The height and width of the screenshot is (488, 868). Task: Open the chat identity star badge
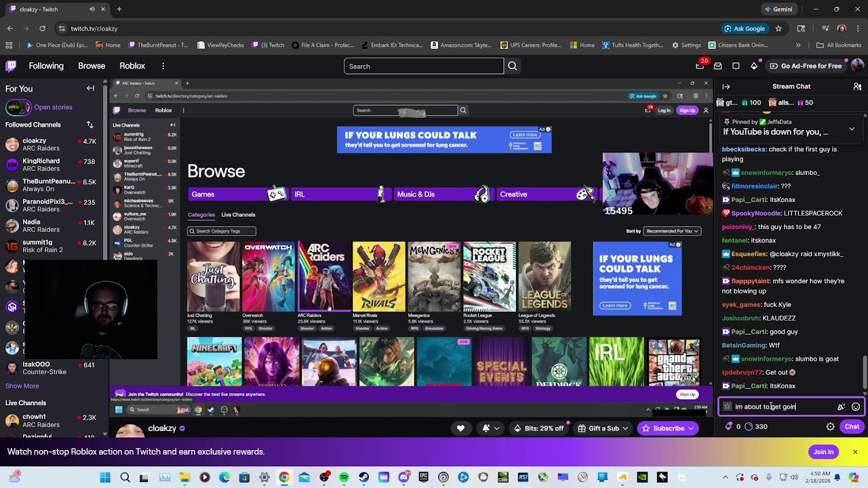(728, 407)
